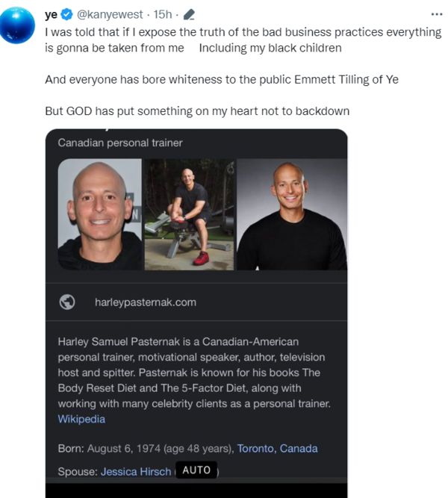
Task: Open the display name "ye"
Action: click(x=52, y=15)
